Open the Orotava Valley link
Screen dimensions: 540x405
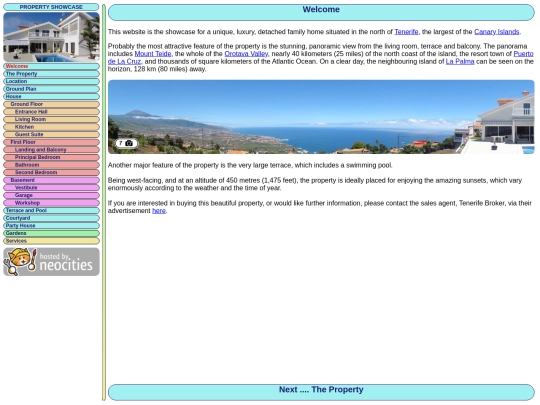tap(246, 54)
